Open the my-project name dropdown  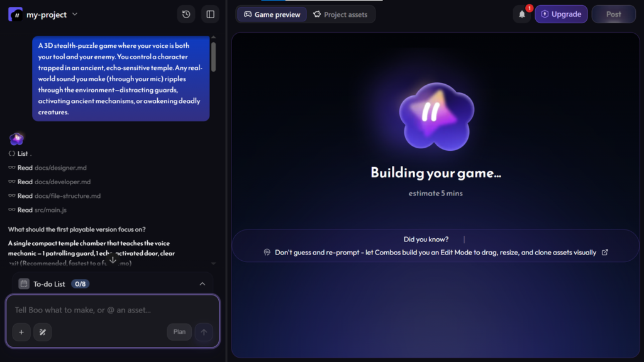(x=75, y=14)
